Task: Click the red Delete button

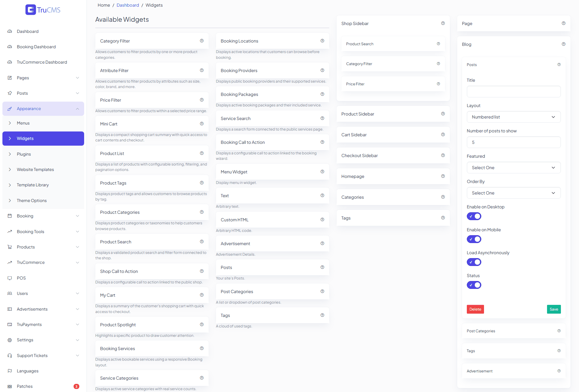Action: click(475, 309)
